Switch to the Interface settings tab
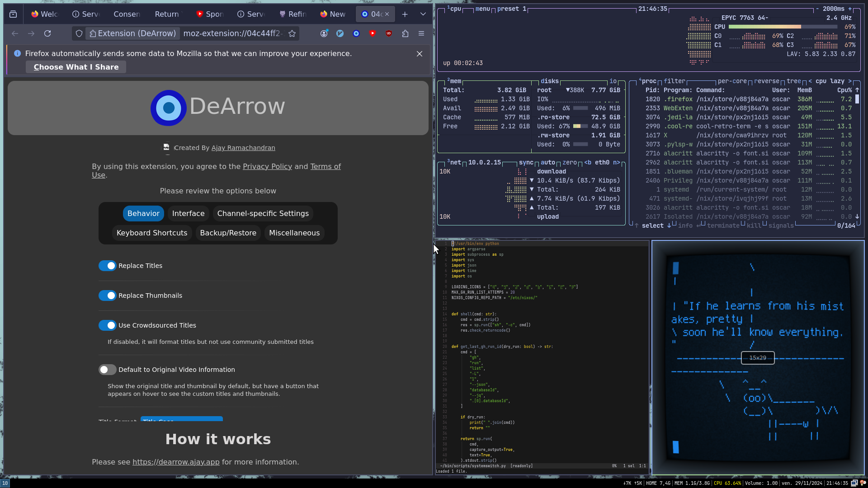The height and width of the screenshot is (488, 868). (189, 213)
